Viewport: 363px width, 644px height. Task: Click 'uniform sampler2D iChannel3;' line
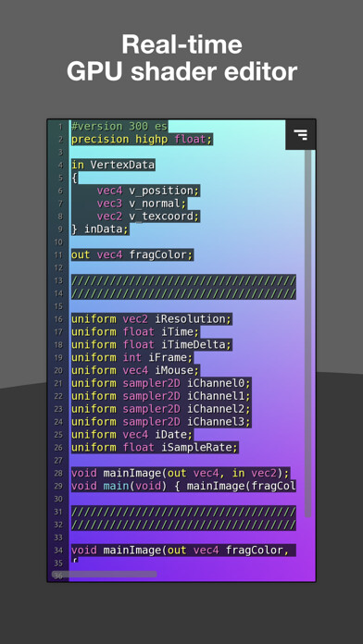click(161, 421)
